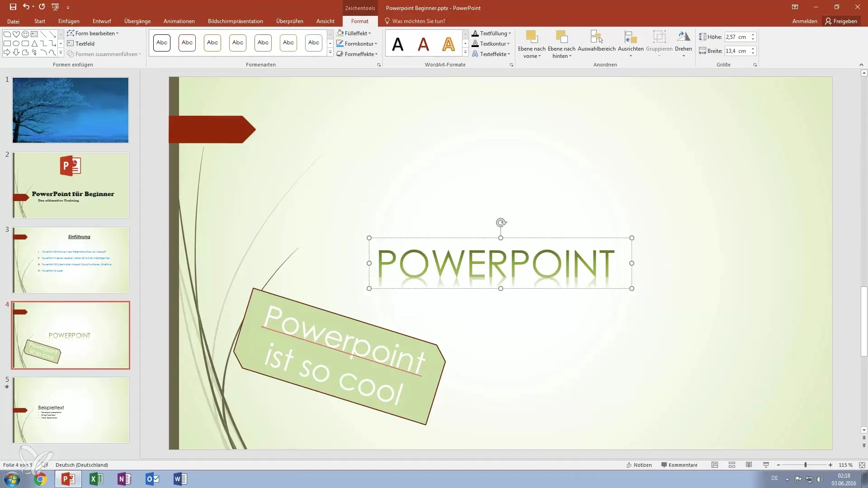868x488 pixels.
Task: Click Ebene nach vorne
Action: tap(532, 44)
